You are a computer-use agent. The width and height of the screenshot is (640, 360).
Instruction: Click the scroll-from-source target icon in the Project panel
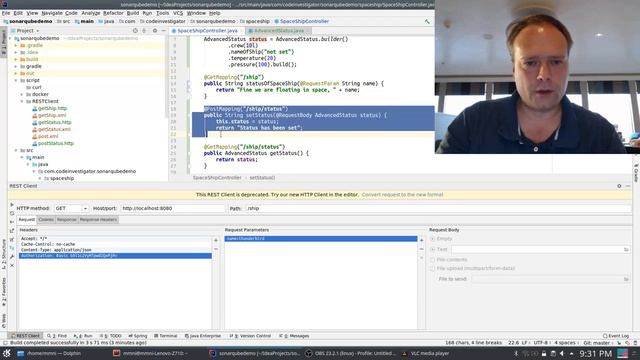(x=135, y=31)
